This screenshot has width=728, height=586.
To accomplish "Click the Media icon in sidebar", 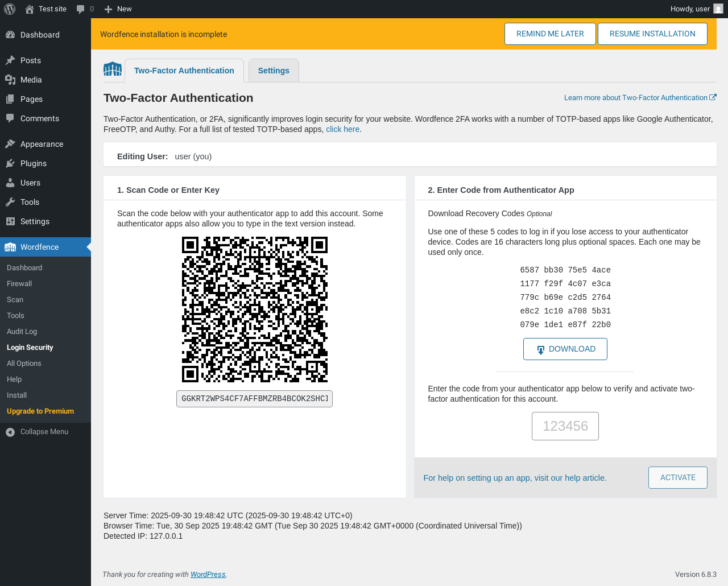I will pos(10,80).
